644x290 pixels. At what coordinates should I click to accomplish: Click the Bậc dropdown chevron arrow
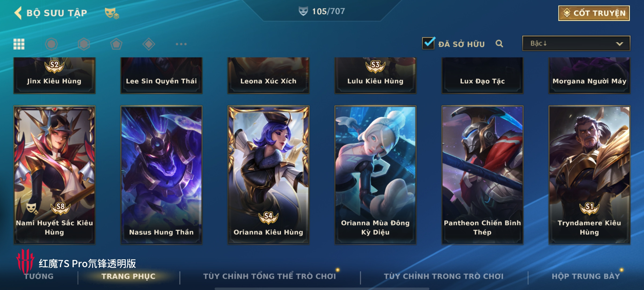pyautogui.click(x=619, y=44)
